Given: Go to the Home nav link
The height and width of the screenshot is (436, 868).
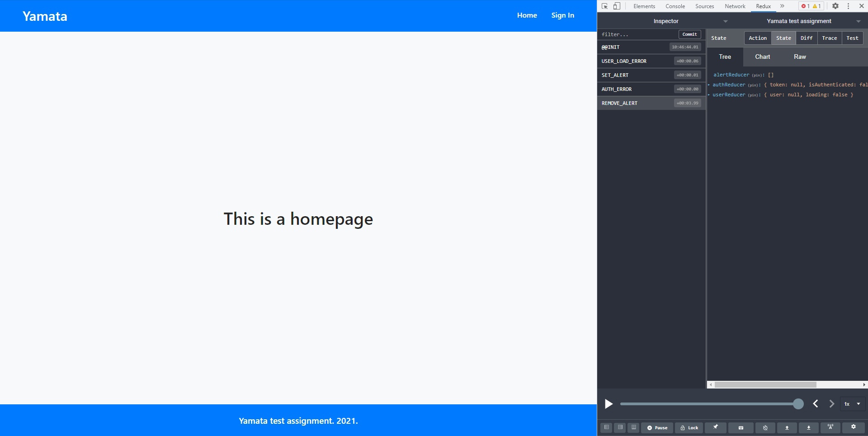Looking at the screenshot, I should tap(527, 15).
